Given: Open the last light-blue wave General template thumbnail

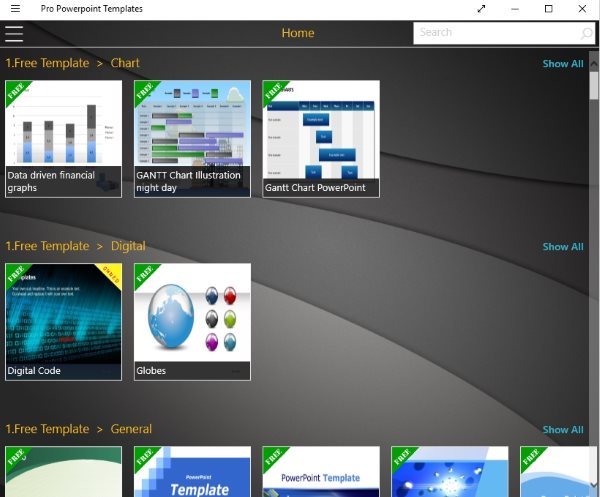Looking at the screenshot, I should tap(555, 471).
